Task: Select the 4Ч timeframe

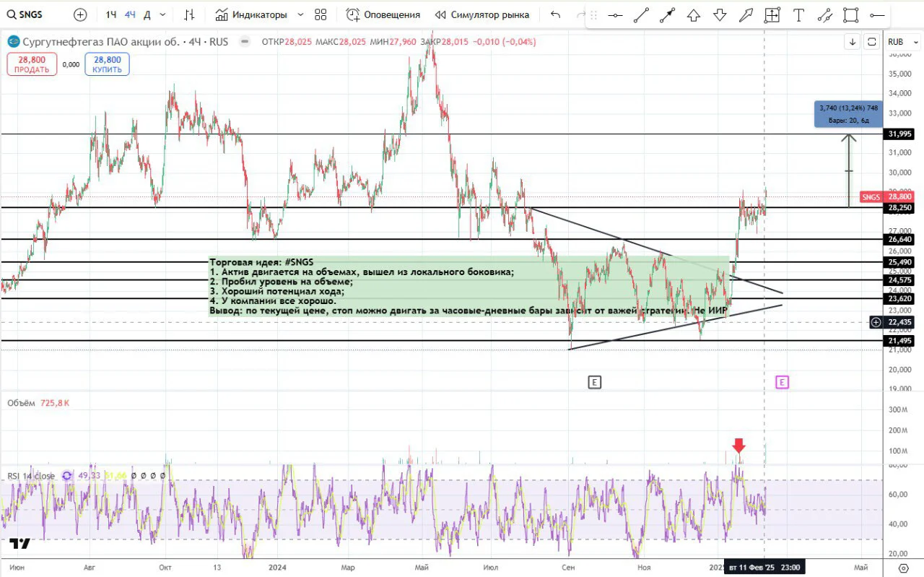Action: tap(130, 14)
